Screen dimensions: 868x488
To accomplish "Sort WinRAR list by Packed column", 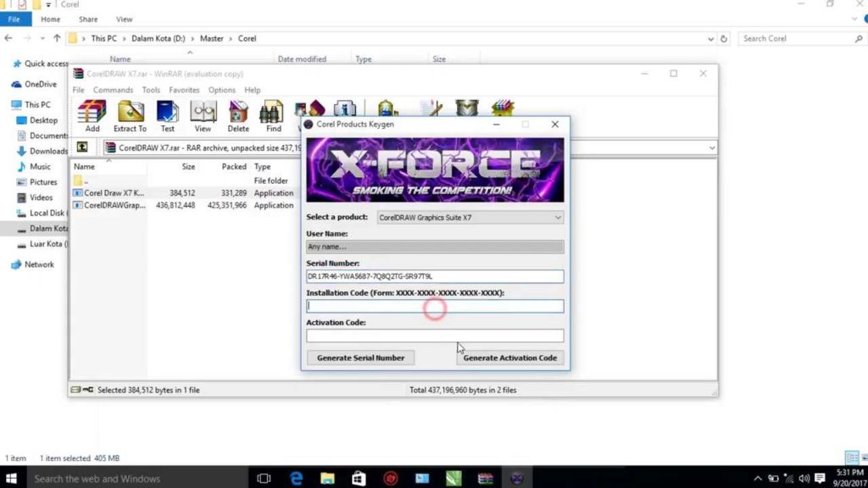I will pyautogui.click(x=234, y=167).
